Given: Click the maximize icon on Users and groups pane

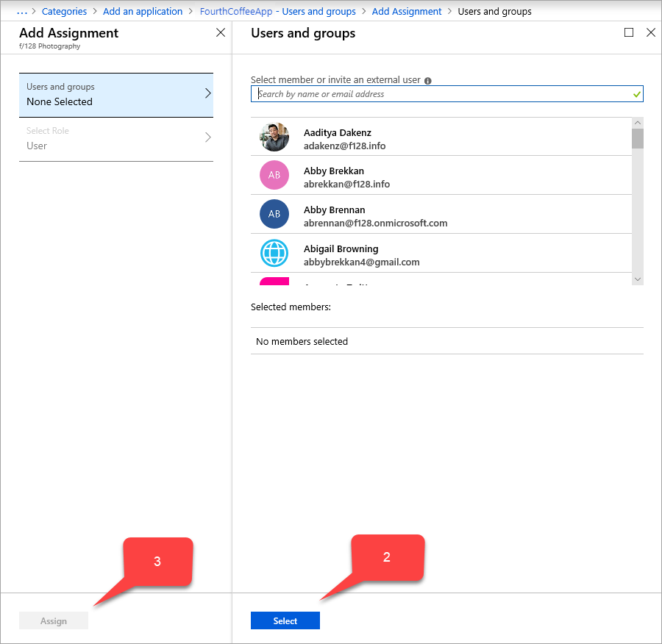Looking at the screenshot, I should pyautogui.click(x=629, y=32).
